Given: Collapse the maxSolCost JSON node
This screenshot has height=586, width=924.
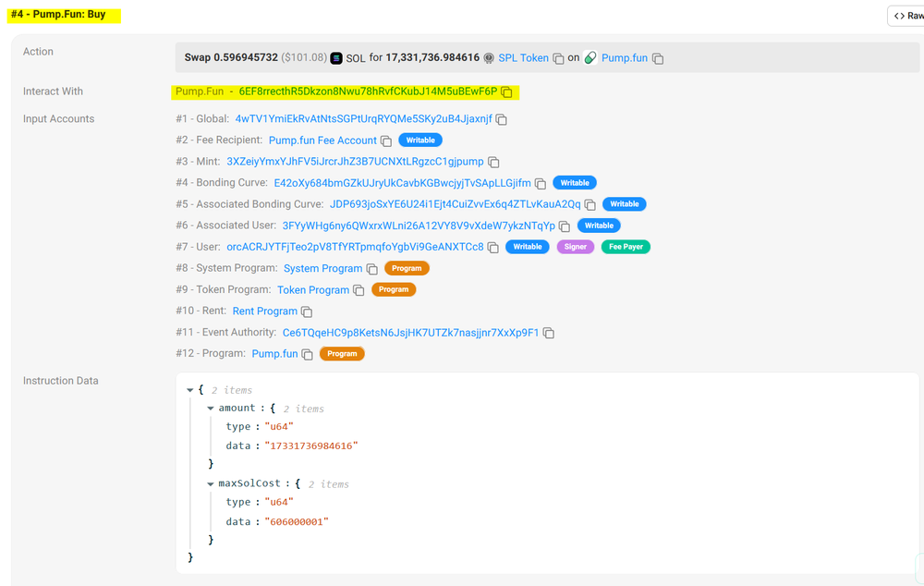Looking at the screenshot, I should [211, 484].
